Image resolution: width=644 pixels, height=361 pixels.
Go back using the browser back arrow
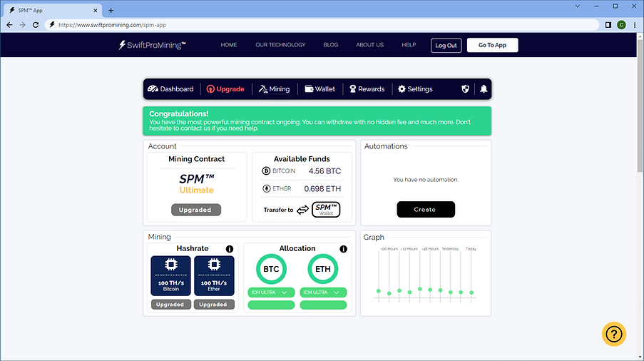(x=9, y=25)
